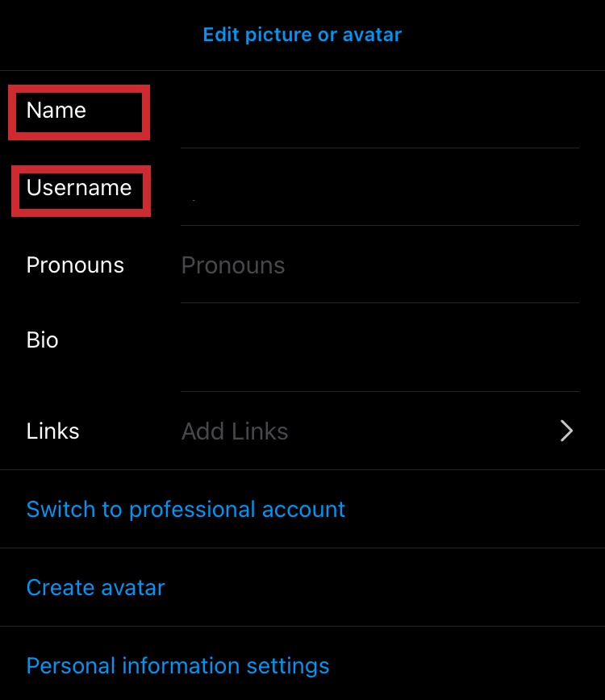This screenshot has height=700, width=605.
Task: Switch to professional account
Action: click(186, 510)
